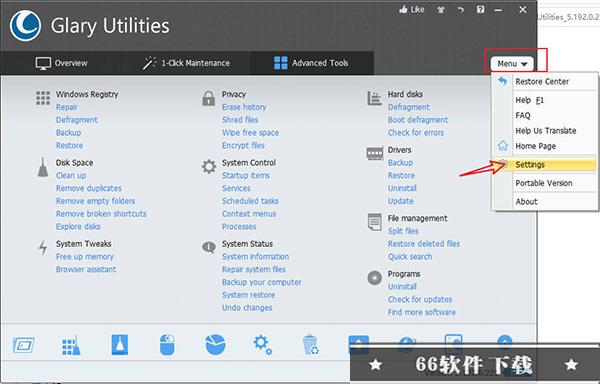Click Scheduled tasks link
The width and height of the screenshot is (600, 384).
coord(250,201)
